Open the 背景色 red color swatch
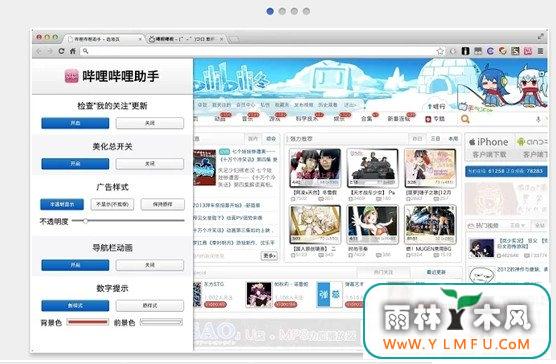Screen dimensions: 556x364 87,322
